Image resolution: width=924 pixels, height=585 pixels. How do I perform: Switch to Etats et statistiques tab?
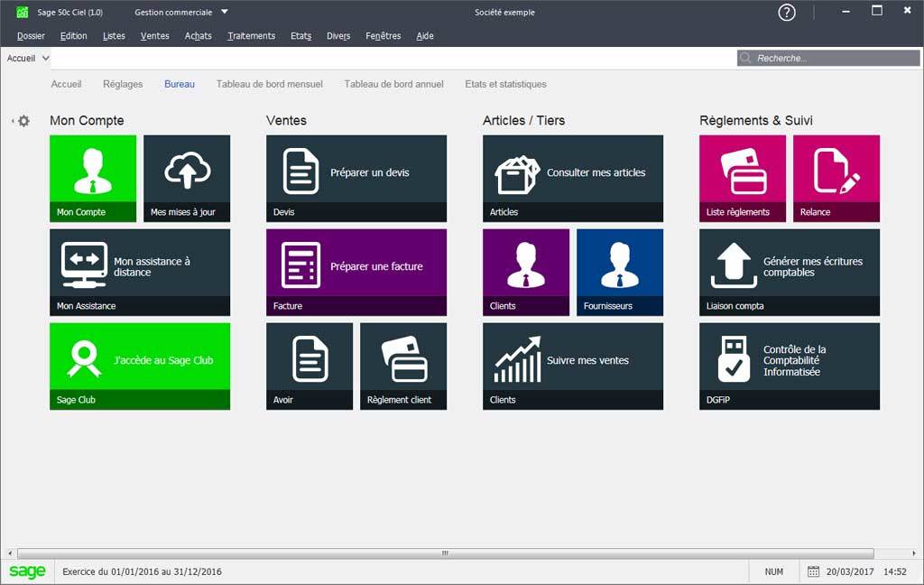[x=505, y=84]
